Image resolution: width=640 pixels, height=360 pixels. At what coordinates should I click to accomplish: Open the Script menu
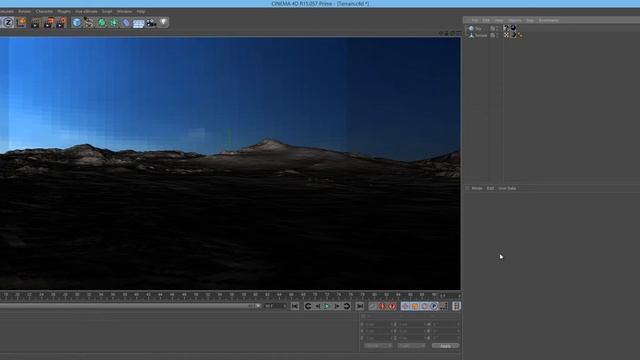point(107,11)
